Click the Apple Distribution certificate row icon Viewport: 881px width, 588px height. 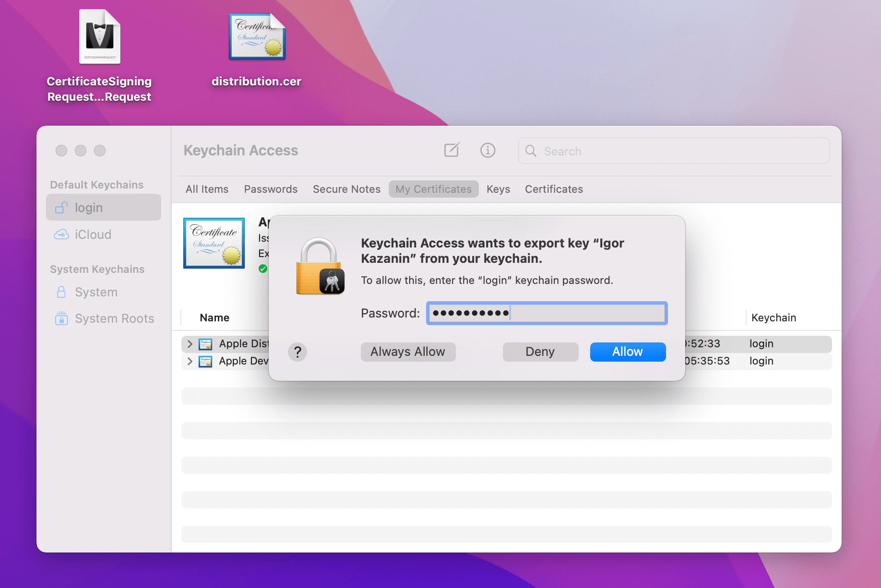tap(205, 344)
